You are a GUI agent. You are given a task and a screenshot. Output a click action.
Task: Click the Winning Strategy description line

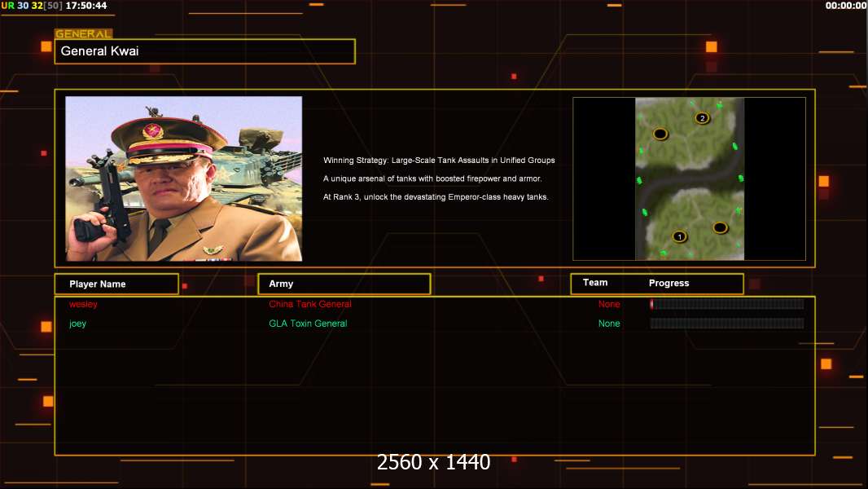click(439, 160)
